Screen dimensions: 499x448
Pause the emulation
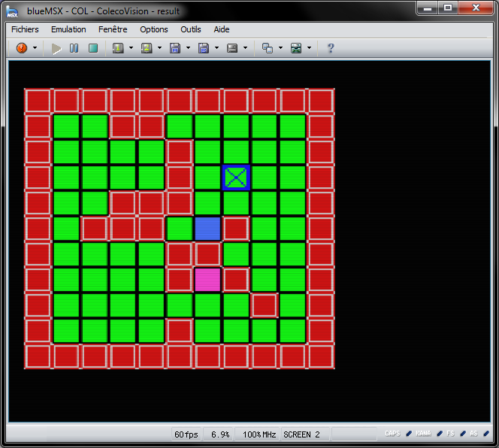click(x=74, y=48)
